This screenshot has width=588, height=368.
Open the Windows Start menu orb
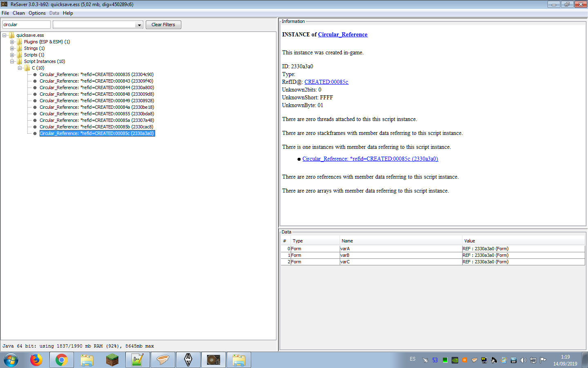pos(11,360)
